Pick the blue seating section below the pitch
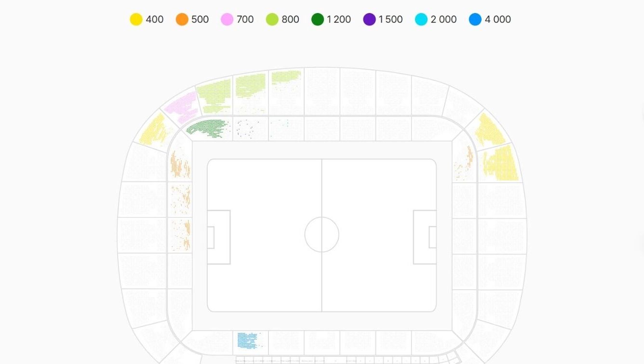Image resolution: width=644 pixels, height=364 pixels. click(x=247, y=340)
